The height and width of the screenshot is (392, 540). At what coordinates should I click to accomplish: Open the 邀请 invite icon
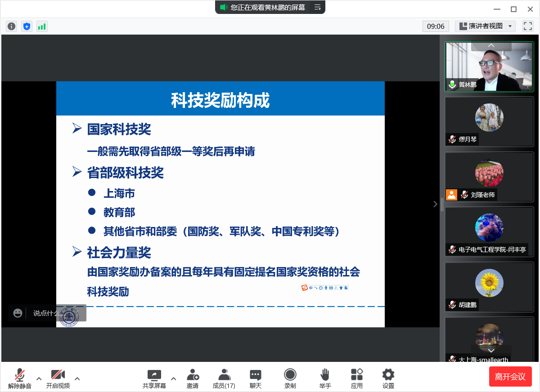point(193,379)
